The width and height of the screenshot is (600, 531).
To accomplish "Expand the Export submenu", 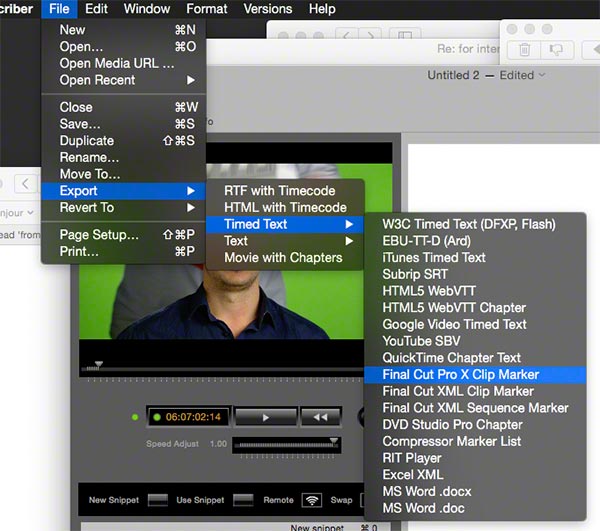I will pyautogui.click(x=124, y=191).
